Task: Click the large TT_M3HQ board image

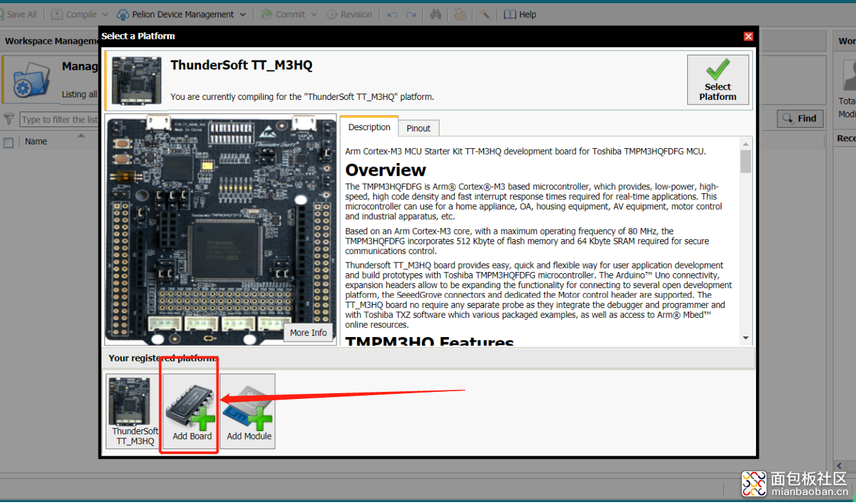Action: (220, 230)
